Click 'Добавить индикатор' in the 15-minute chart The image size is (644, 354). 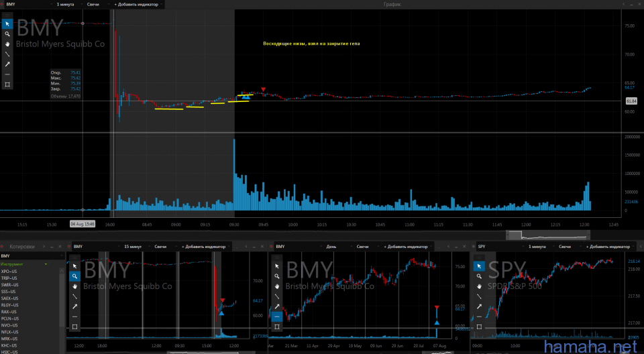(206, 247)
